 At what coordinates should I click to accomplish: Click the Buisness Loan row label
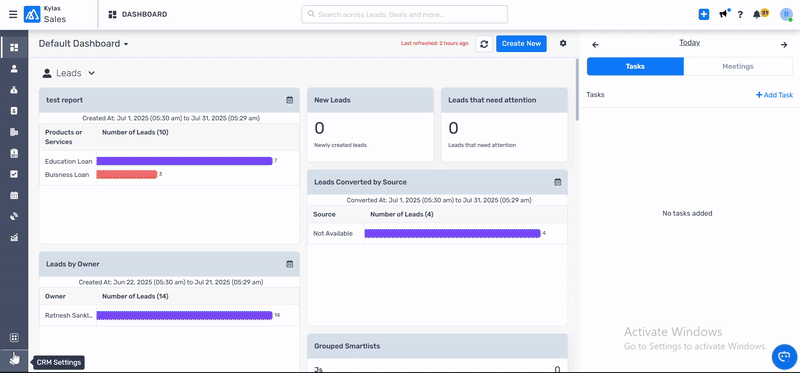point(67,175)
